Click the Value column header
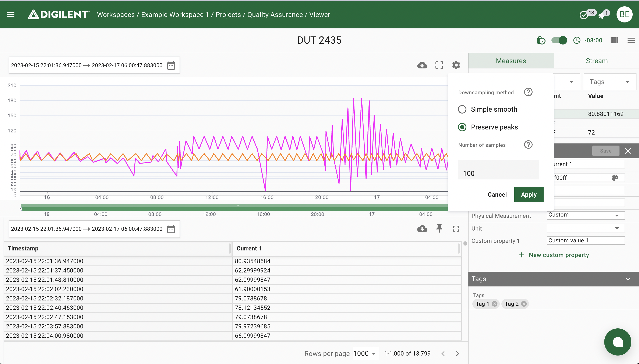 (596, 96)
